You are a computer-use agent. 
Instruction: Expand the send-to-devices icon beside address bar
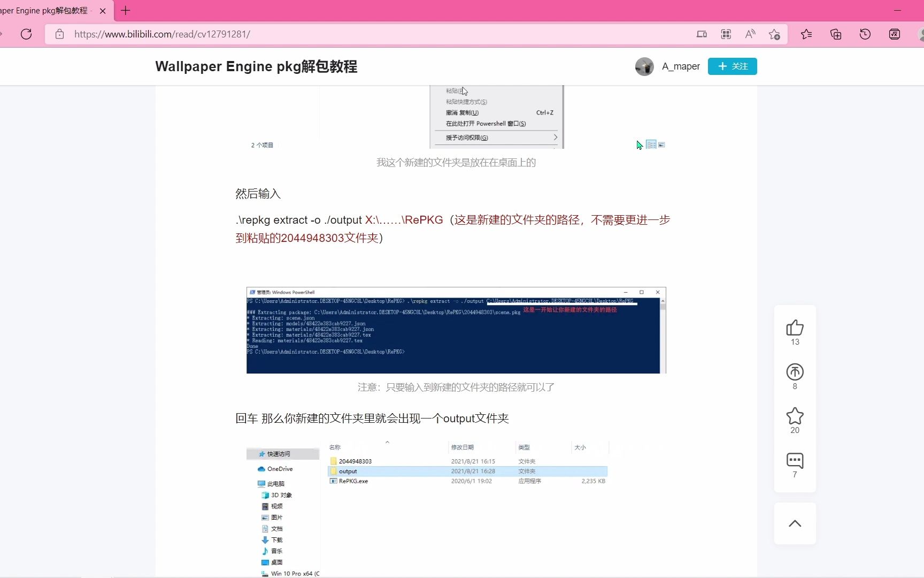(702, 34)
